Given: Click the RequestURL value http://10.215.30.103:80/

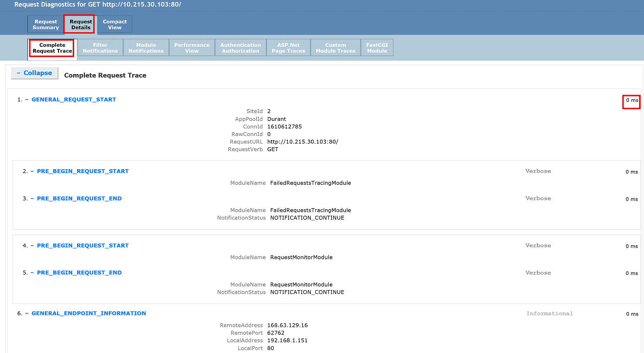Looking at the screenshot, I should point(302,142).
